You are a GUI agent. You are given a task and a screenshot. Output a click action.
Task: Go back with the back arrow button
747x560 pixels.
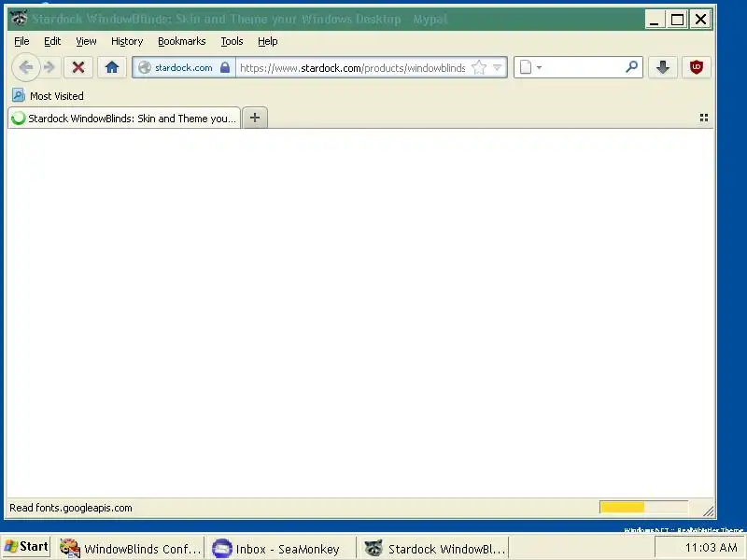click(26, 67)
